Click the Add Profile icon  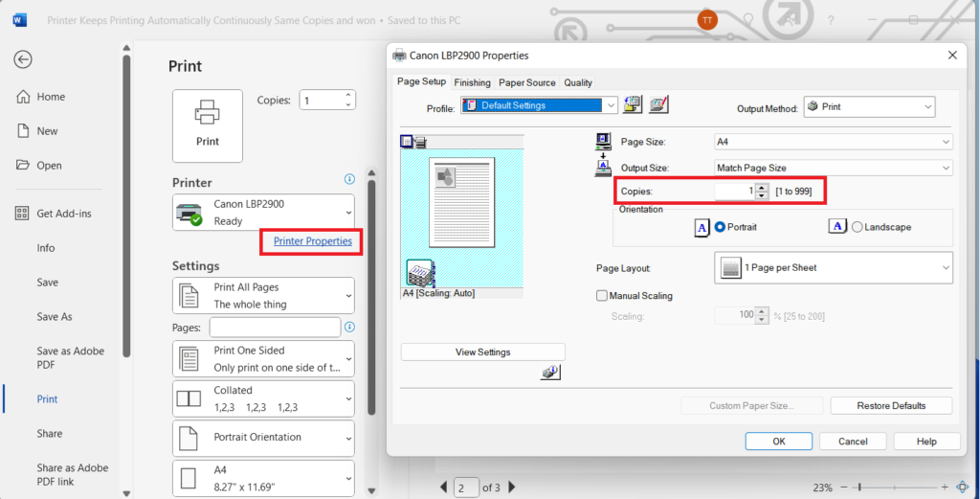[633, 105]
